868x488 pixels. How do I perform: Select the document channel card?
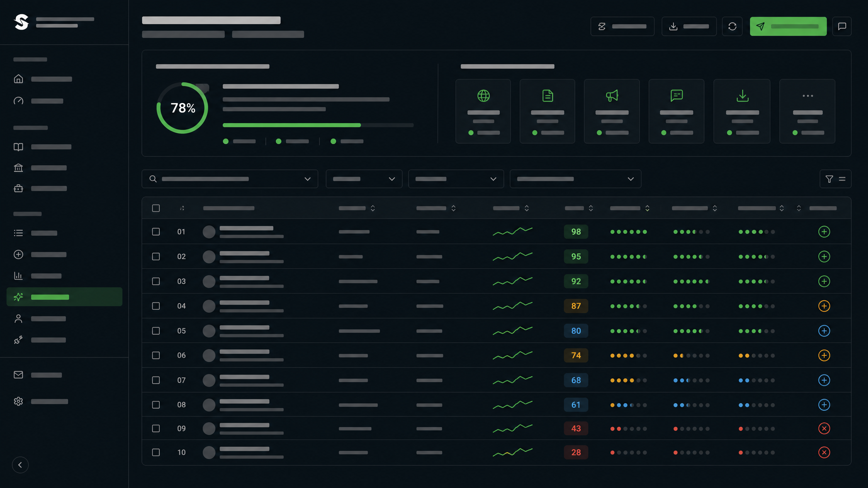coord(548,111)
